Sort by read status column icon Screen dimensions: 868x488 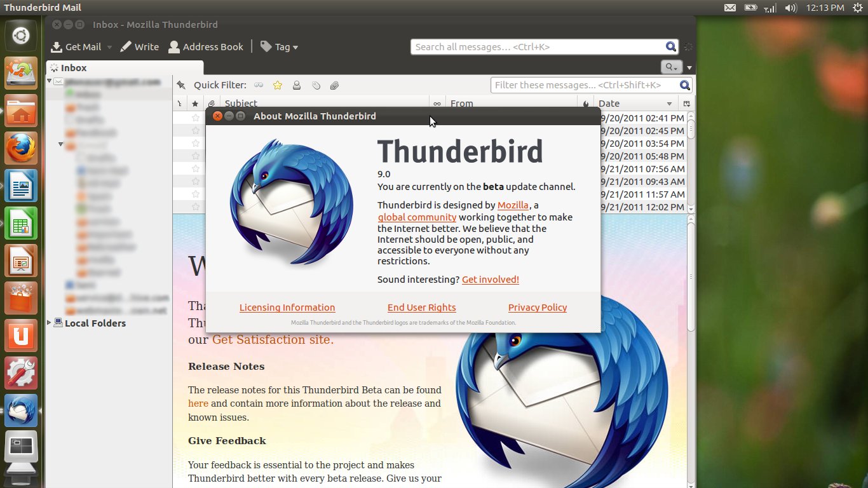[437, 103]
